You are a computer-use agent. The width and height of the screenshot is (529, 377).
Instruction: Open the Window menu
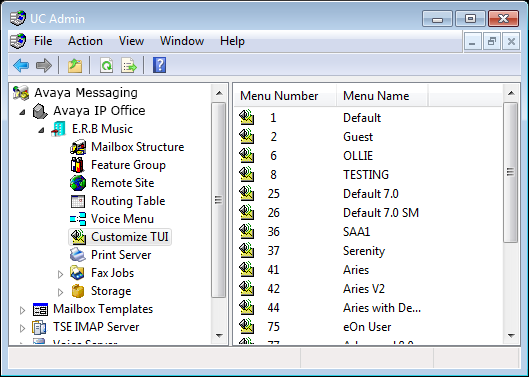pos(182,41)
